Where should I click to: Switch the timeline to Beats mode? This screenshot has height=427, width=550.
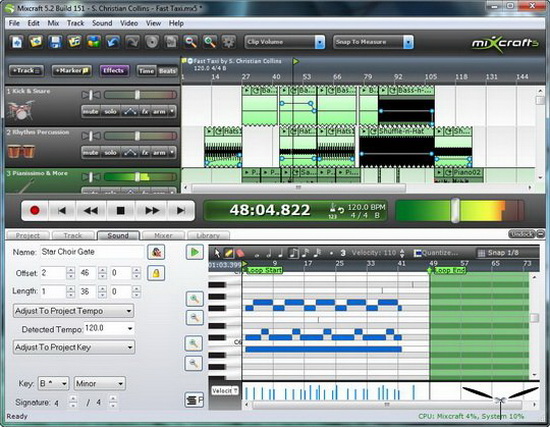(167, 71)
